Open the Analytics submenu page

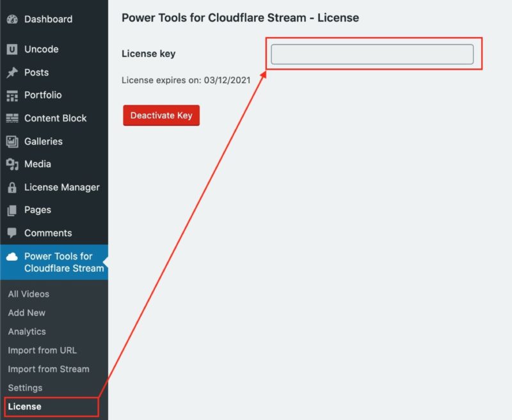coord(27,332)
